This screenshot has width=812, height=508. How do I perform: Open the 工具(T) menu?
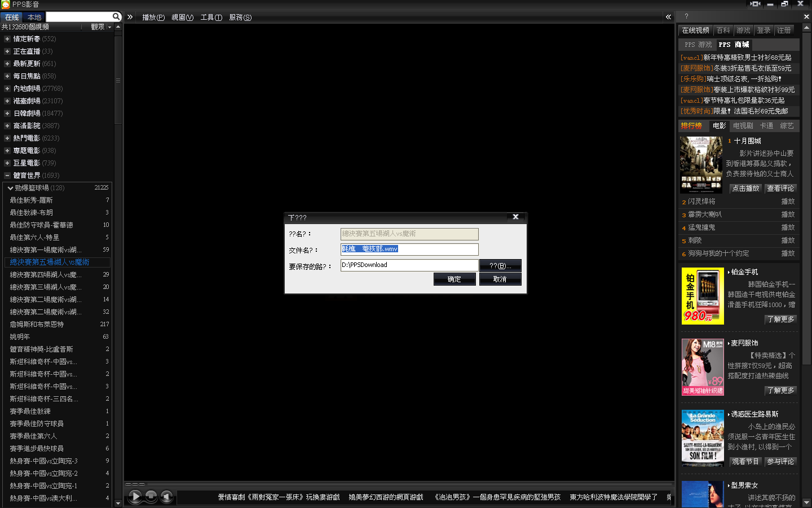click(211, 17)
